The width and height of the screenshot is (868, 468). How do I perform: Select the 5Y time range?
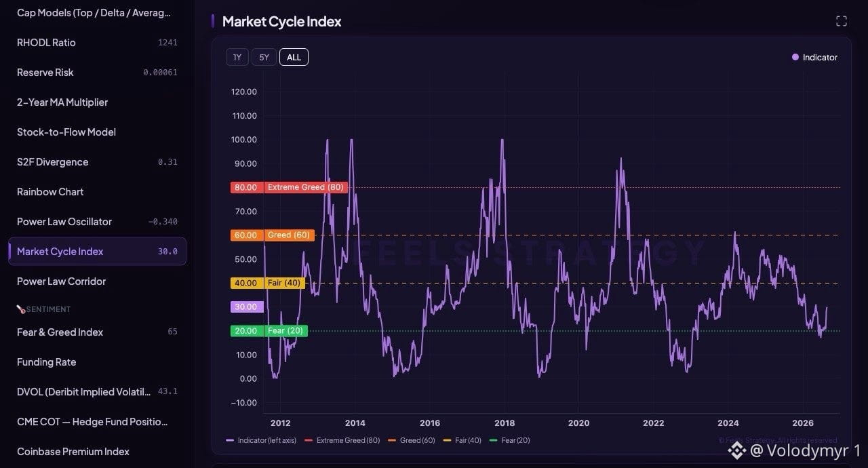(x=264, y=57)
